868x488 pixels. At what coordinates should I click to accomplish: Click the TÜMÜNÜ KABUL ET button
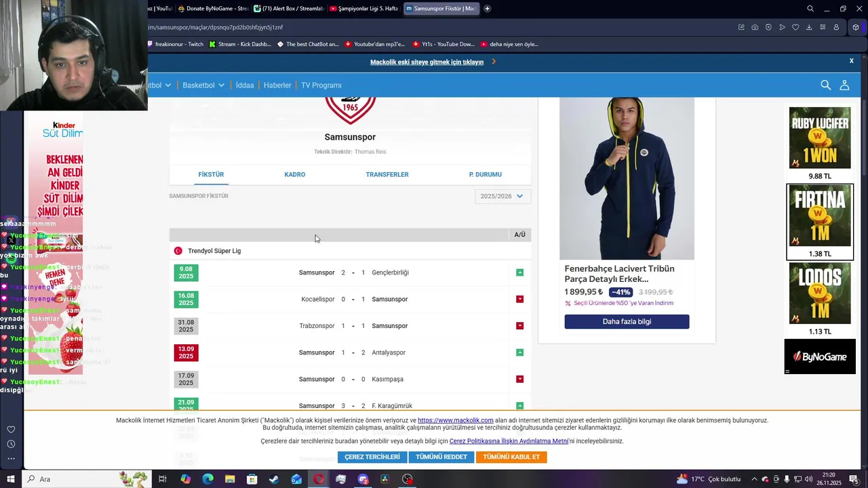tap(511, 457)
